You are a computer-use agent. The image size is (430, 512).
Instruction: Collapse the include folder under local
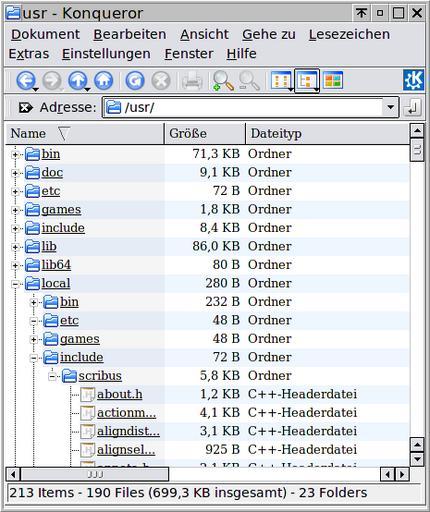(33, 358)
